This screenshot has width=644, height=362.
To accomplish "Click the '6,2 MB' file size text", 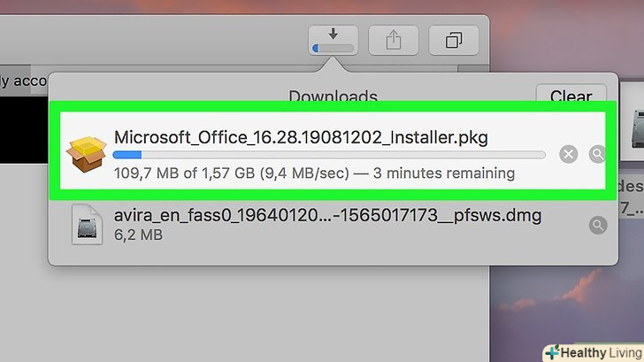I will coord(137,235).
